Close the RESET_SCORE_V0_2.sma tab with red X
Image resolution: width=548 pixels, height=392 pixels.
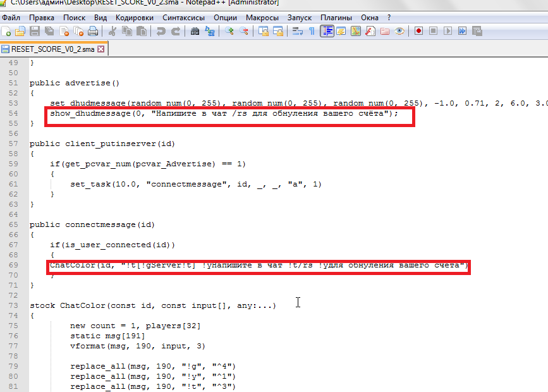click(100, 49)
